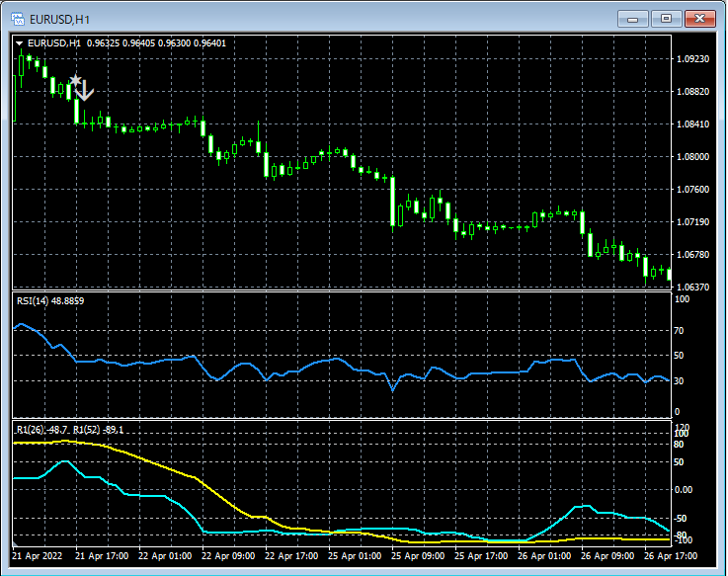The width and height of the screenshot is (728, 576).
Task: Click the 21 Apr 2022 time label
Action: 37,556
